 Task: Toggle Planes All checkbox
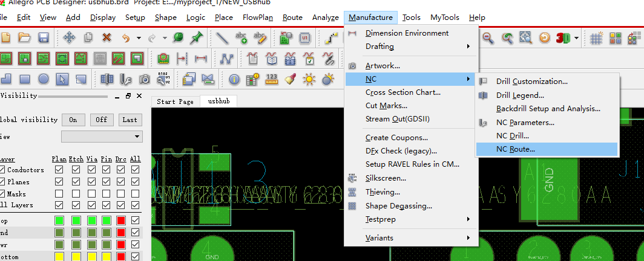click(x=135, y=181)
